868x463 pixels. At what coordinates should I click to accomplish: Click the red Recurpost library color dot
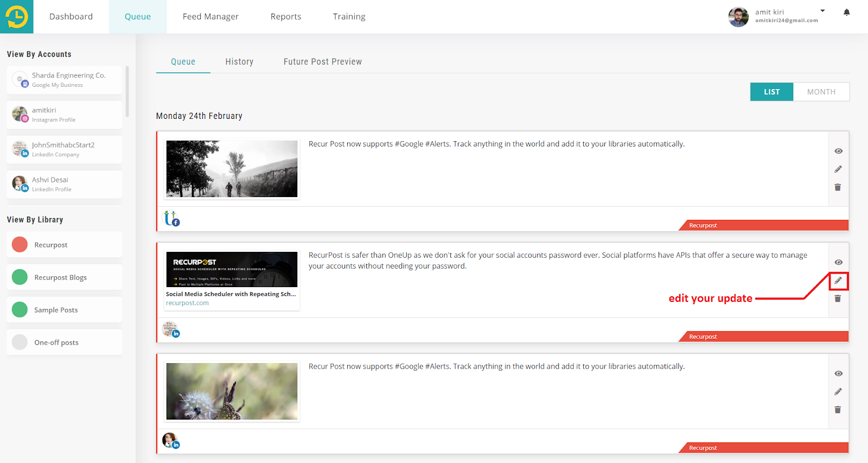click(x=20, y=245)
